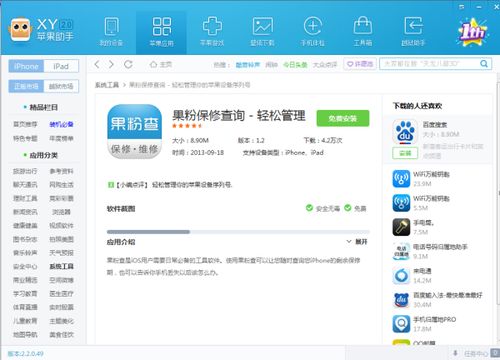Image resolution: width=500 pixels, height=360 pixels.
Task: Click the search magnifier icon
Action: [484, 64]
